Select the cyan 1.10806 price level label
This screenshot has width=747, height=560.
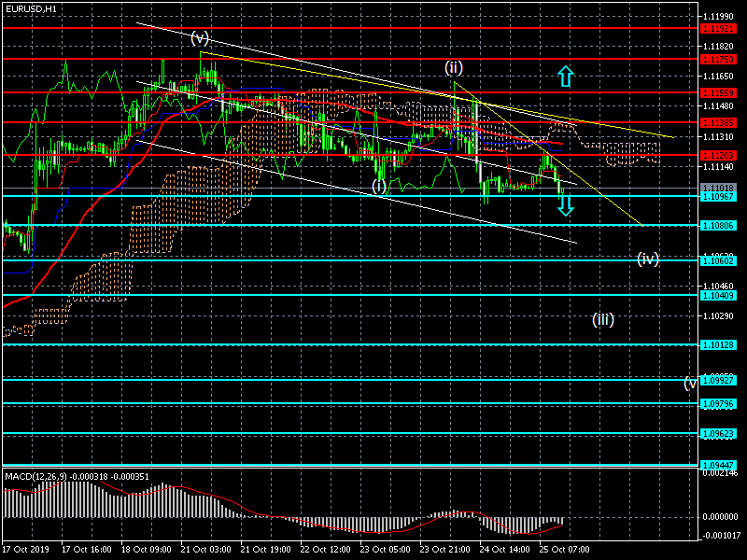click(718, 226)
